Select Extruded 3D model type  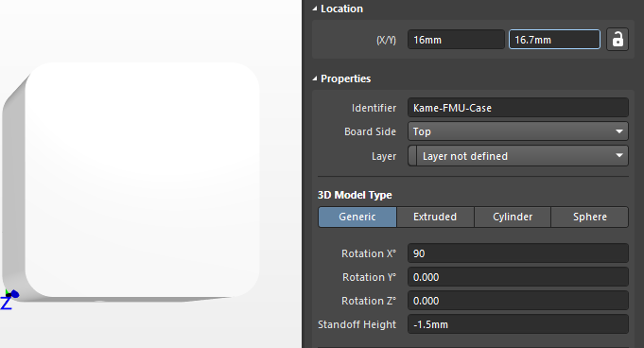(x=435, y=217)
